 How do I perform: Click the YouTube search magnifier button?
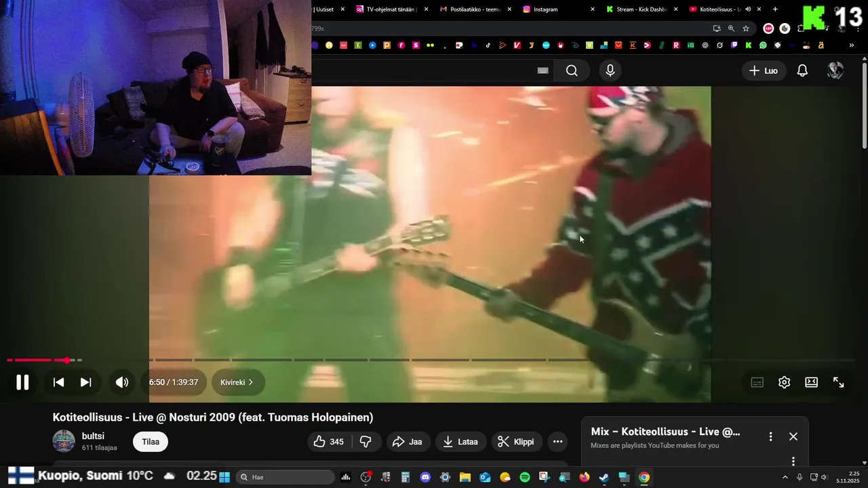pos(572,70)
